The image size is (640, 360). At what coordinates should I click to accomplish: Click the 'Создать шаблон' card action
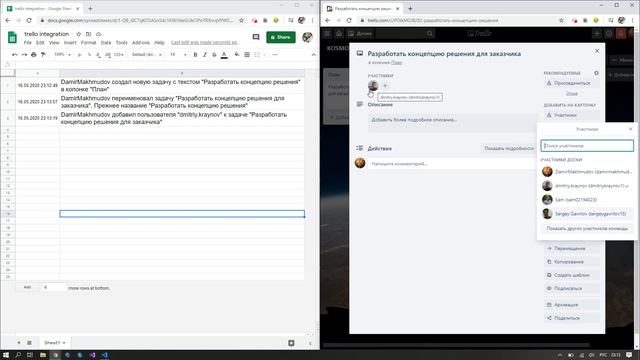click(572, 275)
